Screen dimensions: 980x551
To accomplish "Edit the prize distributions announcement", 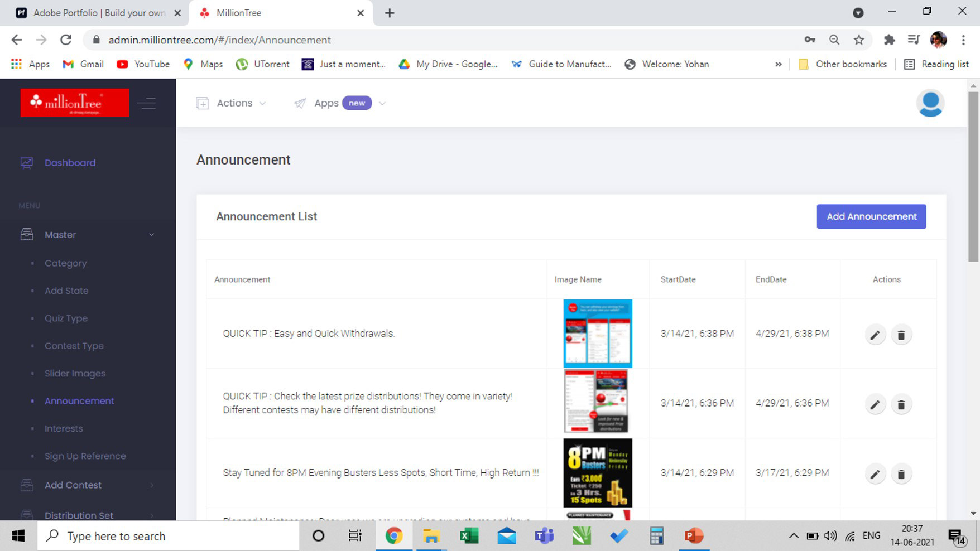I will point(875,405).
